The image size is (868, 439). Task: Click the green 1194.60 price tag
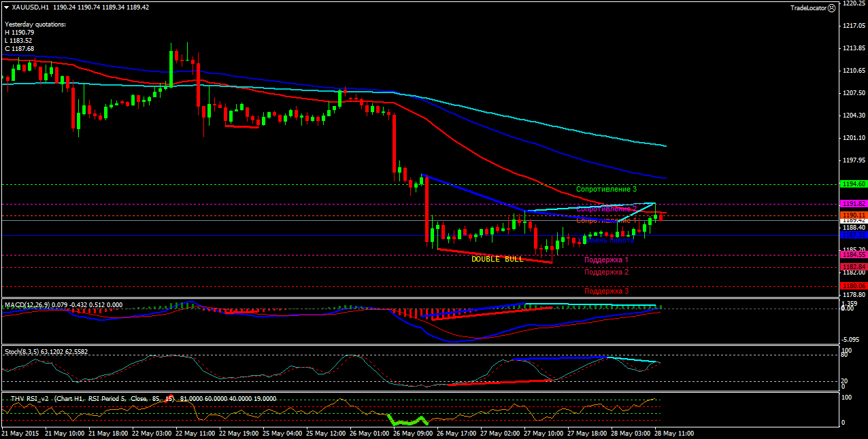click(853, 184)
